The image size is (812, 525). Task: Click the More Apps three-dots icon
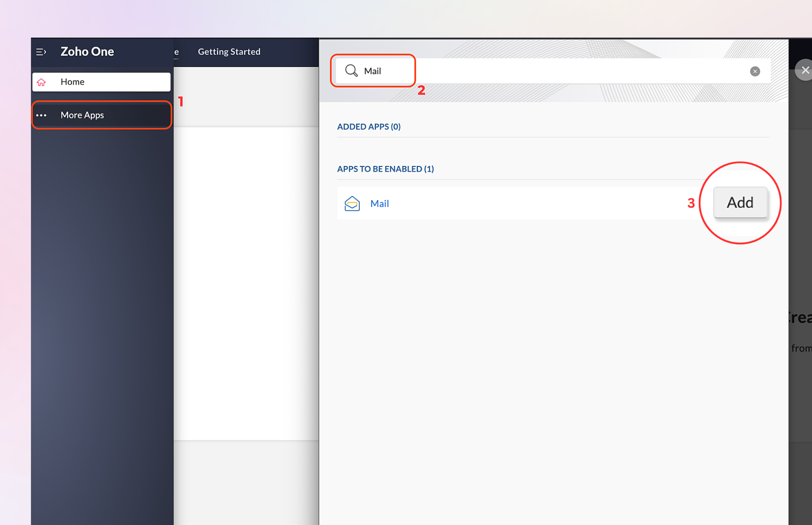click(x=41, y=115)
